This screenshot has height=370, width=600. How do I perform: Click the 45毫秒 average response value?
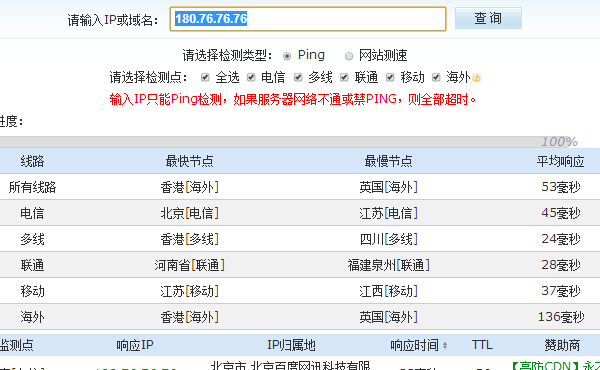pyautogui.click(x=561, y=213)
